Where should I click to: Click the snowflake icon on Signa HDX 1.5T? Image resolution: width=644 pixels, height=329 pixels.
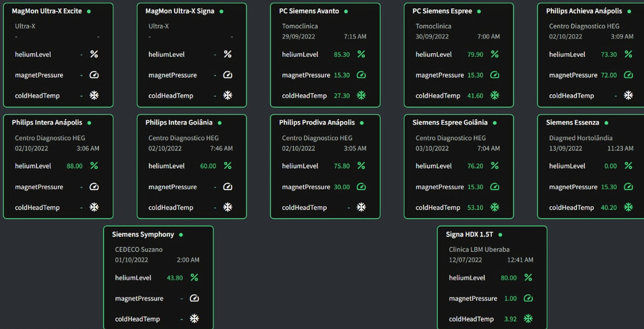528,319
